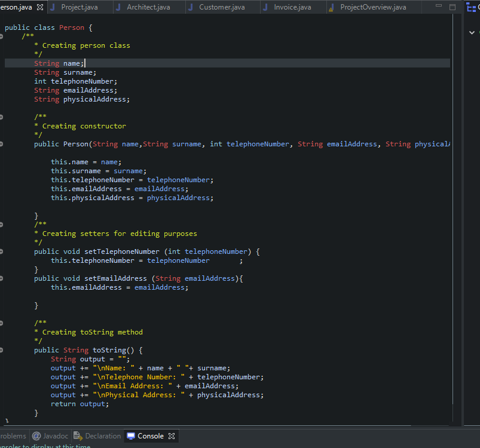480x448 pixels.
Task: Maximize the editor area
Action: 453,7
